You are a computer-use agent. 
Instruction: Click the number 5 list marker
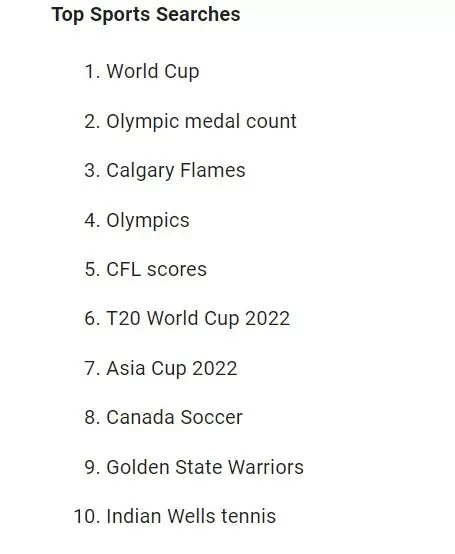93,269
